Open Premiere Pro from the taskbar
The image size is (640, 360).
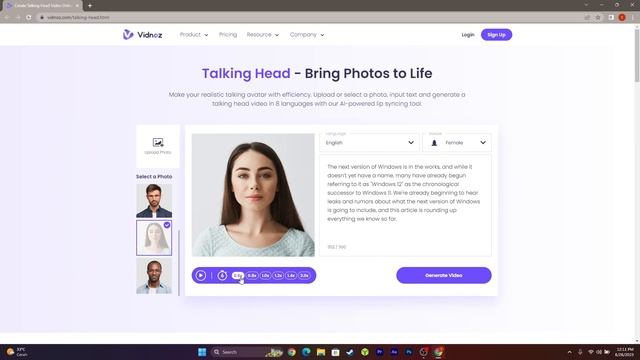pyautogui.click(x=379, y=352)
